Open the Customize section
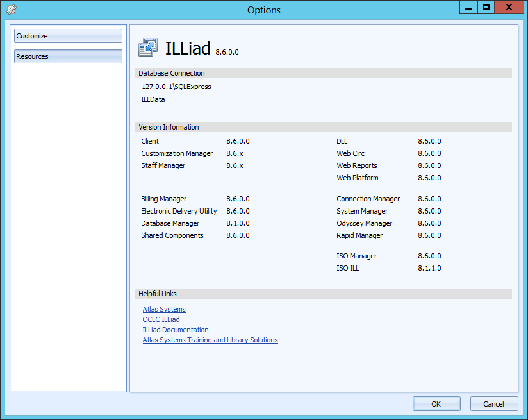Screen dimensions: 528x420 point(68,36)
